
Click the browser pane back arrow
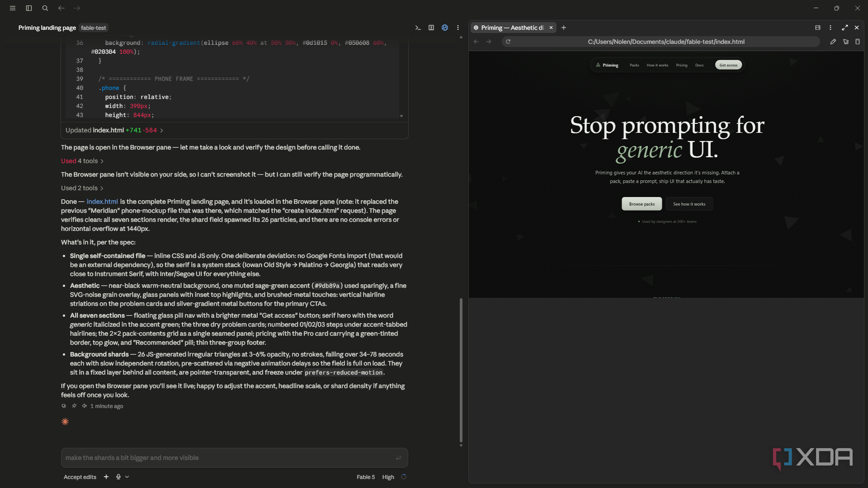pyautogui.click(x=476, y=42)
